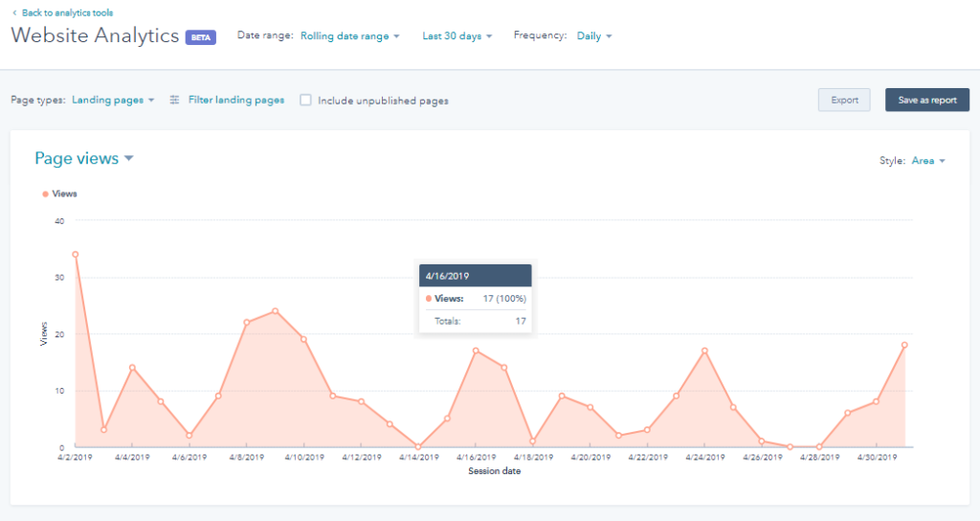The height and width of the screenshot is (521, 980).
Task: Click the 4/24/2019 data point
Action: pyautogui.click(x=705, y=351)
